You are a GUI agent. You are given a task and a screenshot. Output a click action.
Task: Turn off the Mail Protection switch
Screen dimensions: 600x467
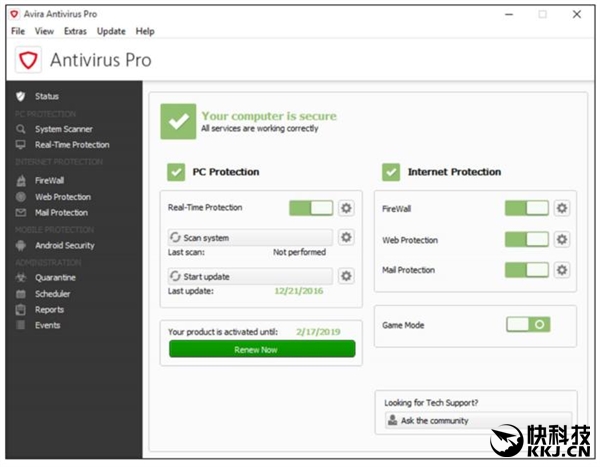[527, 270]
